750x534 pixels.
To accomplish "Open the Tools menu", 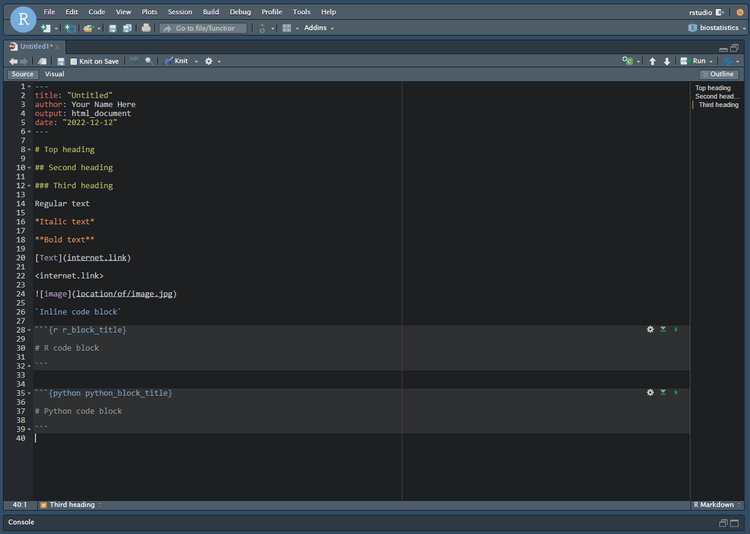I will tap(301, 12).
